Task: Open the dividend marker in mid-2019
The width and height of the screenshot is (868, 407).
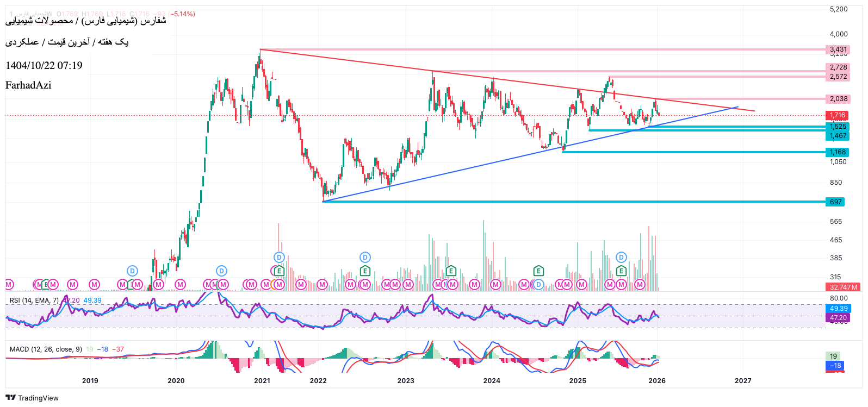Action: pos(132,271)
